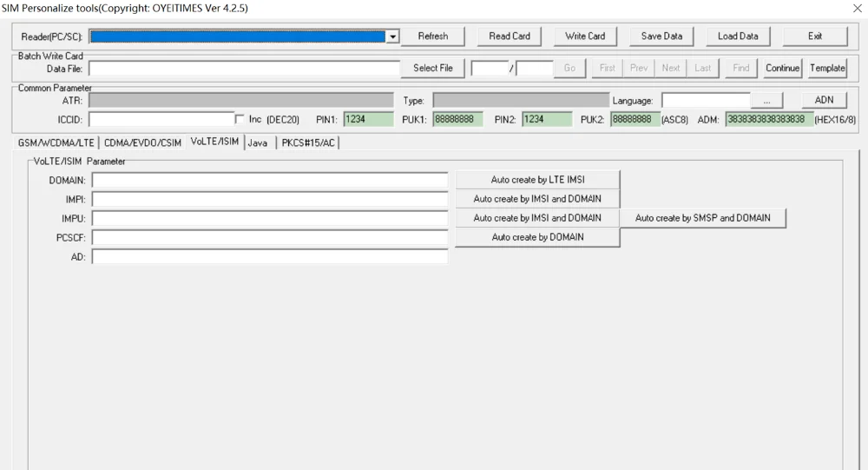Screen dimensions: 868x470
Task: Click the Data File input field
Action: pos(244,69)
